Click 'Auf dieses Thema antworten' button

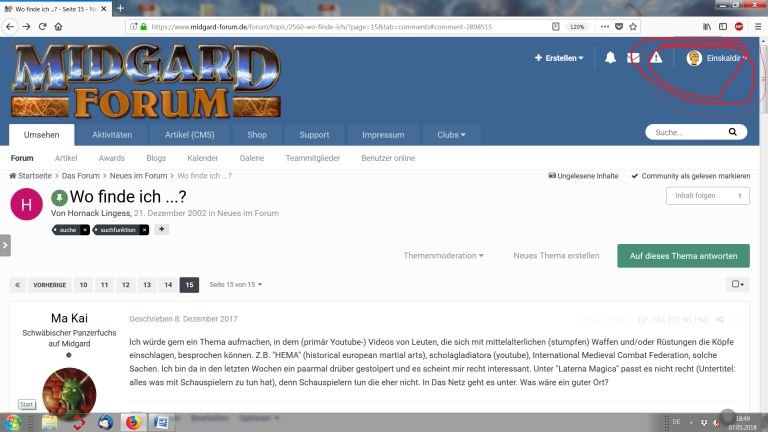coord(683,255)
